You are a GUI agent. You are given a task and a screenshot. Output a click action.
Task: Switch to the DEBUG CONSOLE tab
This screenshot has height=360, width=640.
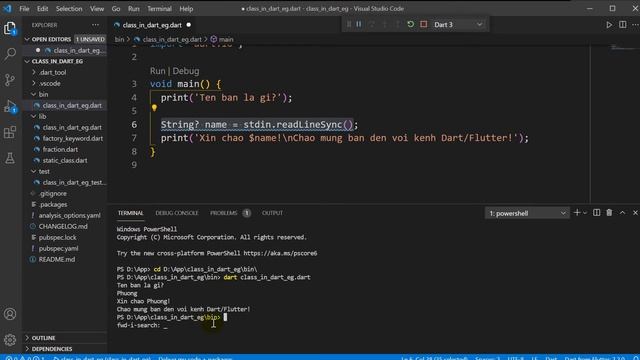[x=177, y=213]
